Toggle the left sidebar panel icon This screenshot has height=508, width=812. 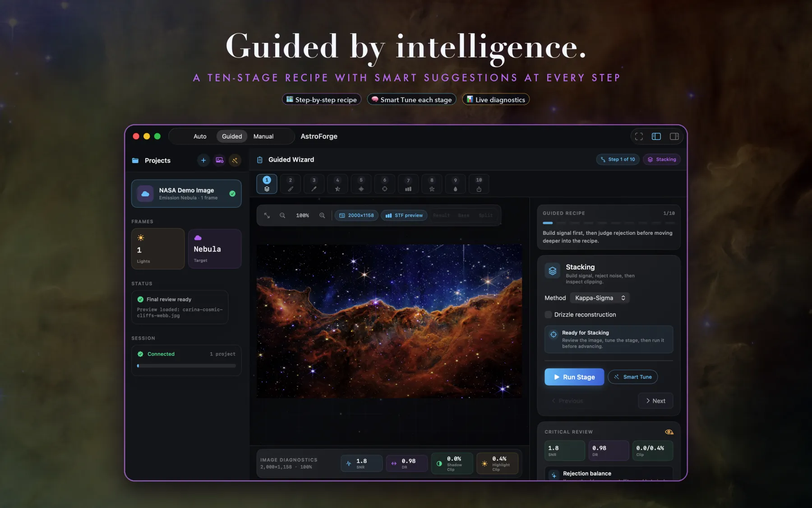pos(656,136)
